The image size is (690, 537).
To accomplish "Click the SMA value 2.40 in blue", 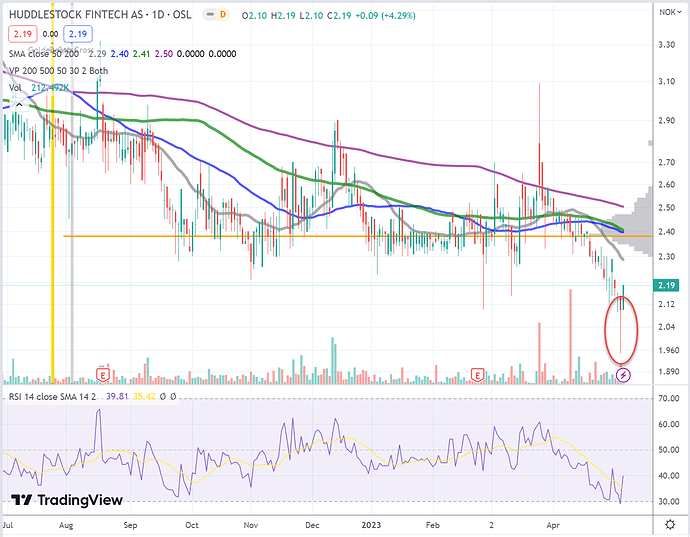I will pyautogui.click(x=120, y=54).
